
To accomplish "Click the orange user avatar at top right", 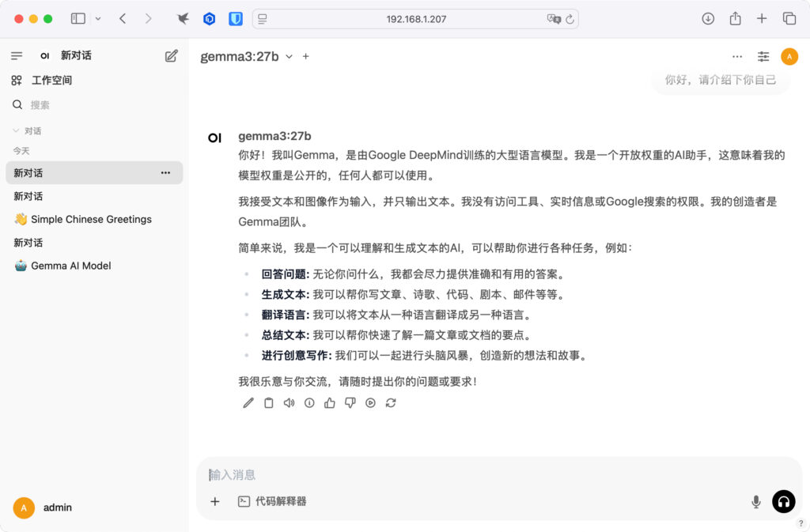I will click(x=789, y=56).
